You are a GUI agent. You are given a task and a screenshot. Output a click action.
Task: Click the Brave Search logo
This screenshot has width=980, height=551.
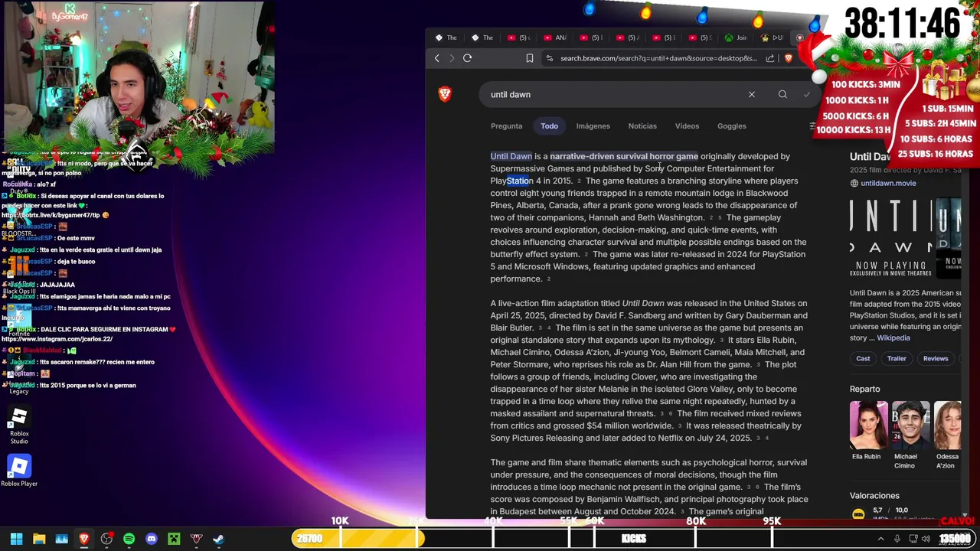pyautogui.click(x=445, y=94)
